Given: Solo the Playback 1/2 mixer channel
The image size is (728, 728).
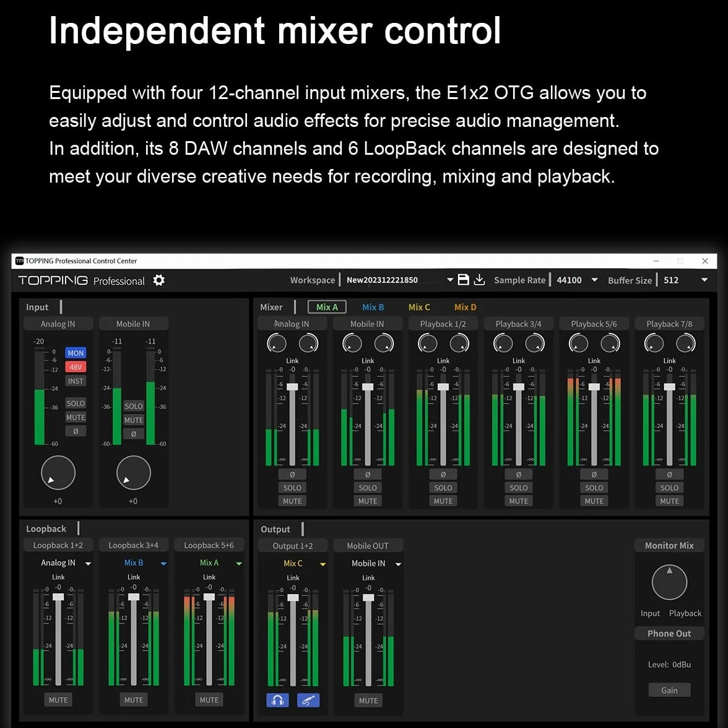Looking at the screenshot, I should coord(443,488).
